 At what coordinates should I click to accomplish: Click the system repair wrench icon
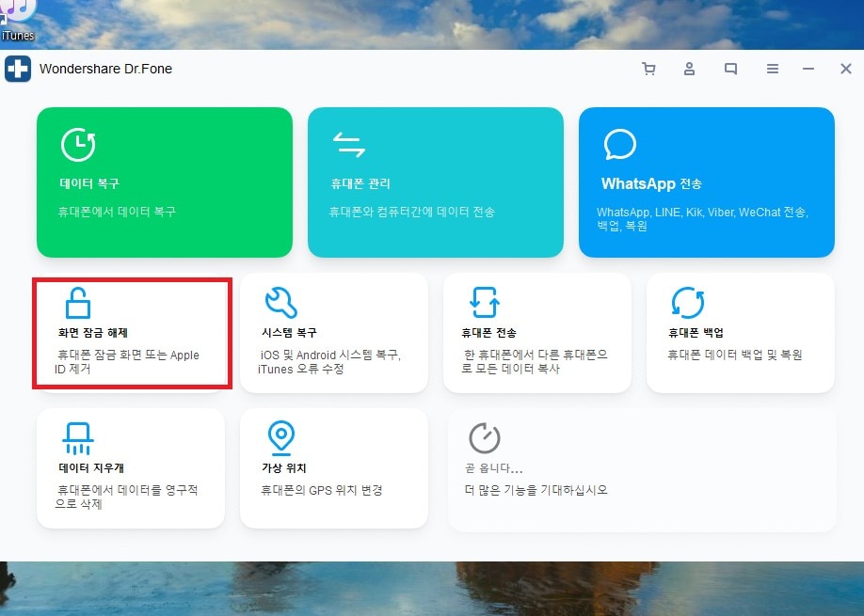281,302
